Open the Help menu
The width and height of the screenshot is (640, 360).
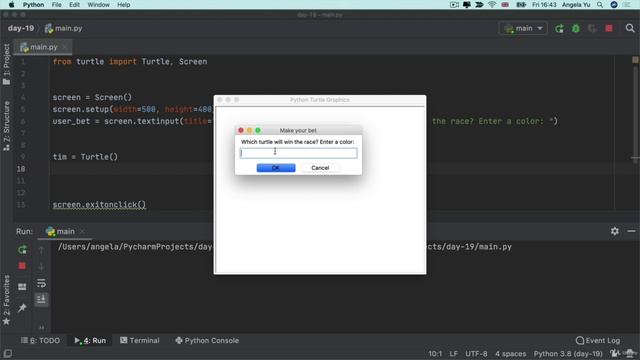click(x=124, y=5)
